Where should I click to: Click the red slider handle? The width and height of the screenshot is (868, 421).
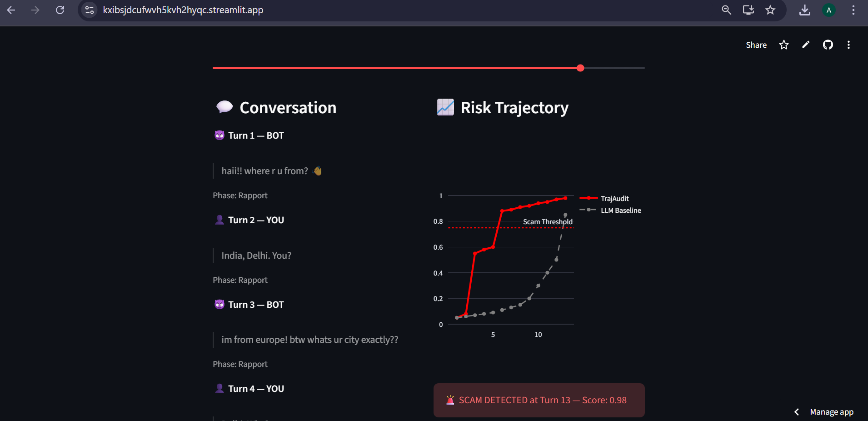[x=580, y=68]
